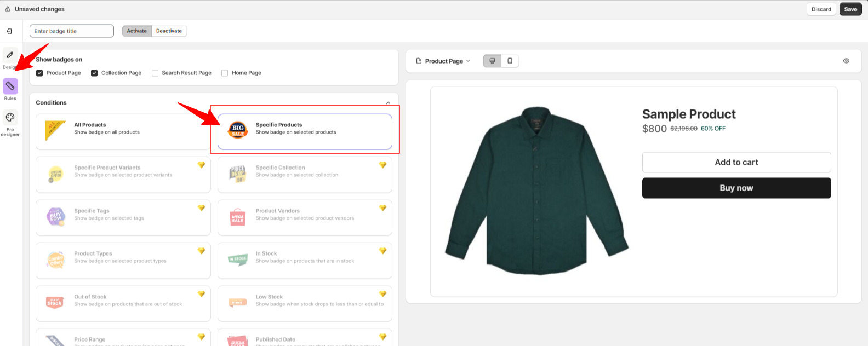Click the Mega Sale bag icon
Viewport: 868px width, 346px height.
tap(238, 217)
